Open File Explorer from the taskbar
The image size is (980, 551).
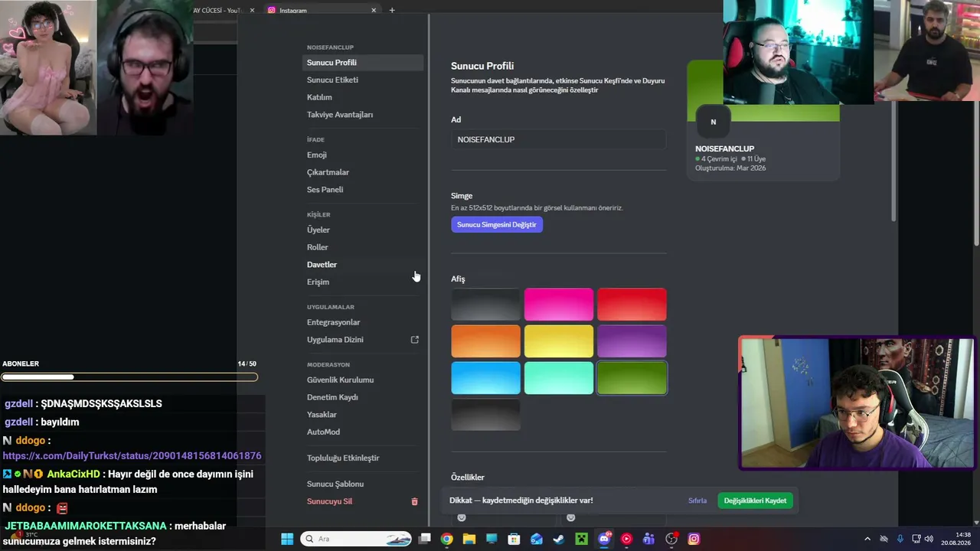(x=469, y=539)
